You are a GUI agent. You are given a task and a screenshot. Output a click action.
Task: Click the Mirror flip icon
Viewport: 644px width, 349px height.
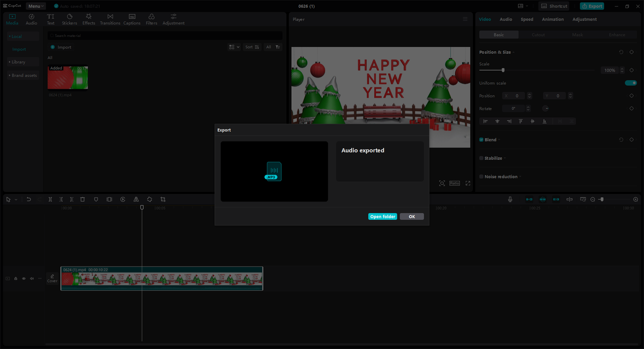click(136, 199)
